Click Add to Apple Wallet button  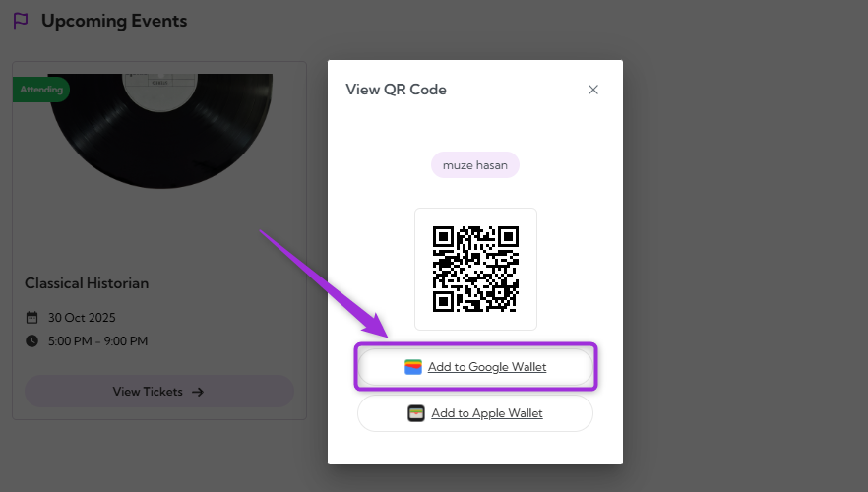475,413
